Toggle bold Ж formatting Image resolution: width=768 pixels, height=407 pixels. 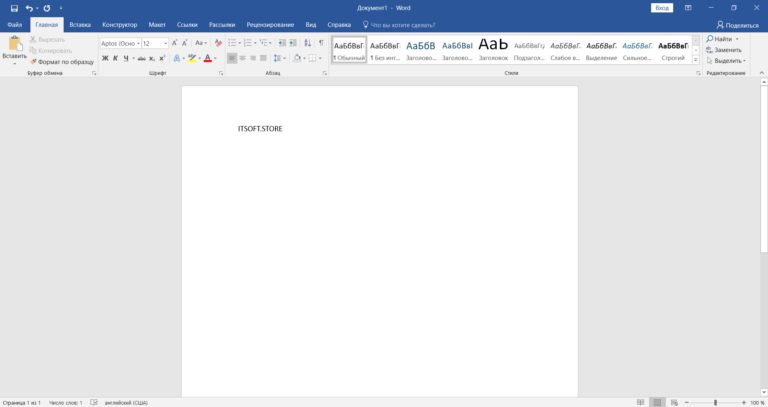(105, 58)
